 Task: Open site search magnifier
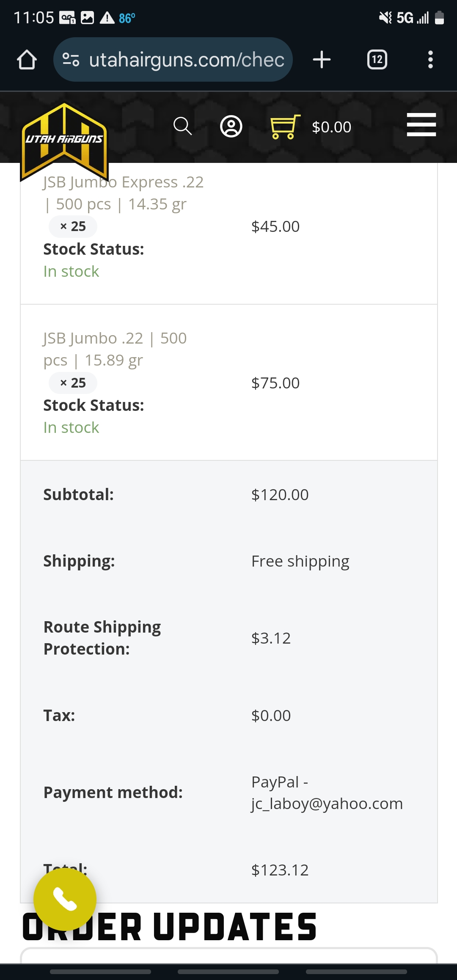pyautogui.click(x=182, y=126)
